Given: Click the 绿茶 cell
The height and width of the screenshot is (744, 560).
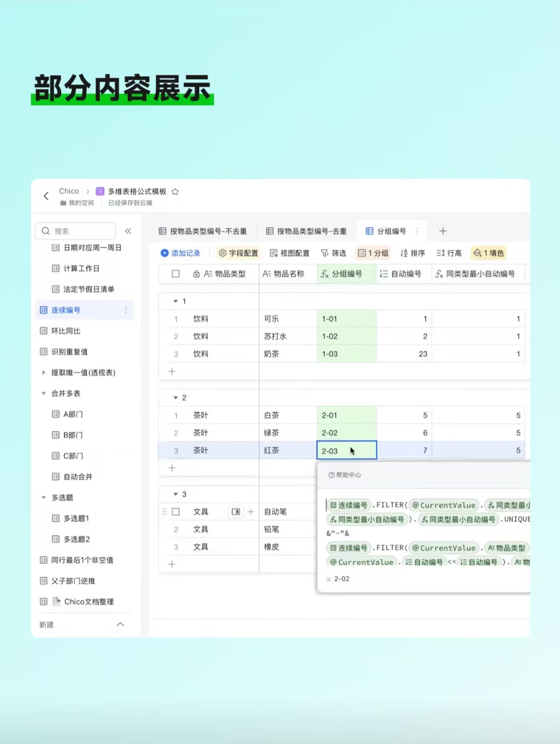Looking at the screenshot, I should pos(288,433).
